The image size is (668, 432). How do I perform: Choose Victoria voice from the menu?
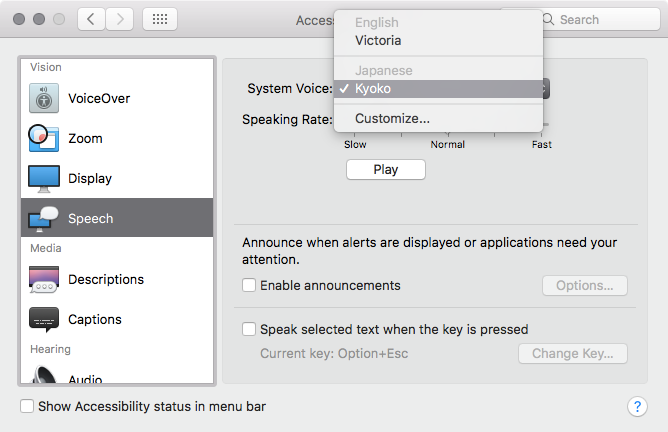[378, 41]
